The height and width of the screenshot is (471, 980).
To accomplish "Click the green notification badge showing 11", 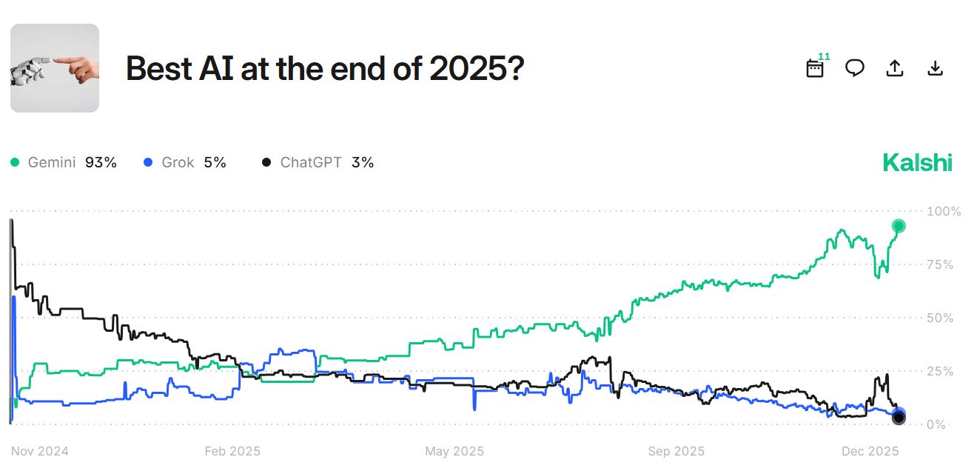I will (822, 56).
